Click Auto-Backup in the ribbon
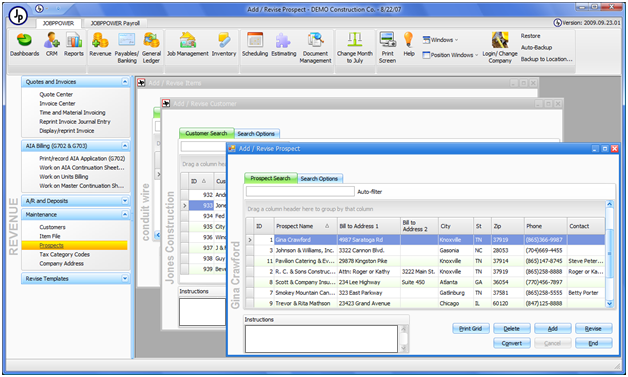The image size is (628, 377). [x=536, y=47]
